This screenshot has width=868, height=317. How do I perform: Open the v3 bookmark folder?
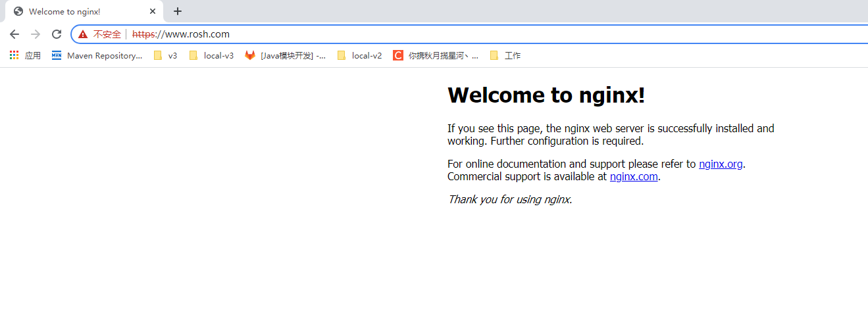[165, 55]
